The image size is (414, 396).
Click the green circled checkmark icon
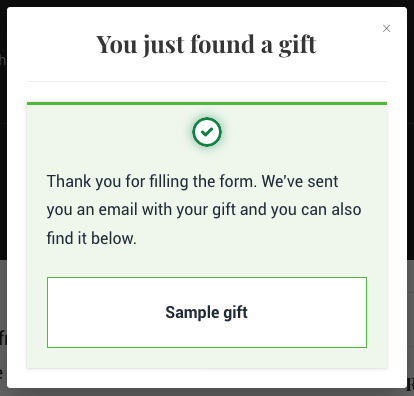coord(207,132)
